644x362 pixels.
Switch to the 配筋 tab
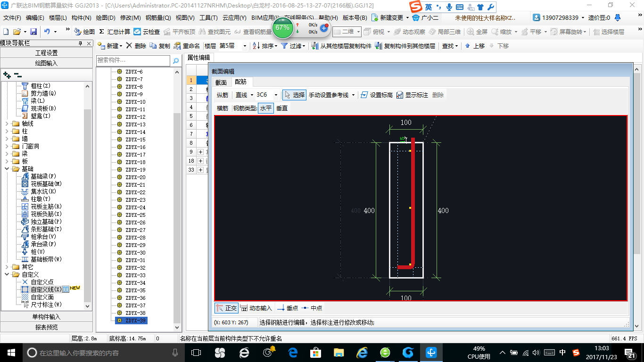tap(240, 82)
